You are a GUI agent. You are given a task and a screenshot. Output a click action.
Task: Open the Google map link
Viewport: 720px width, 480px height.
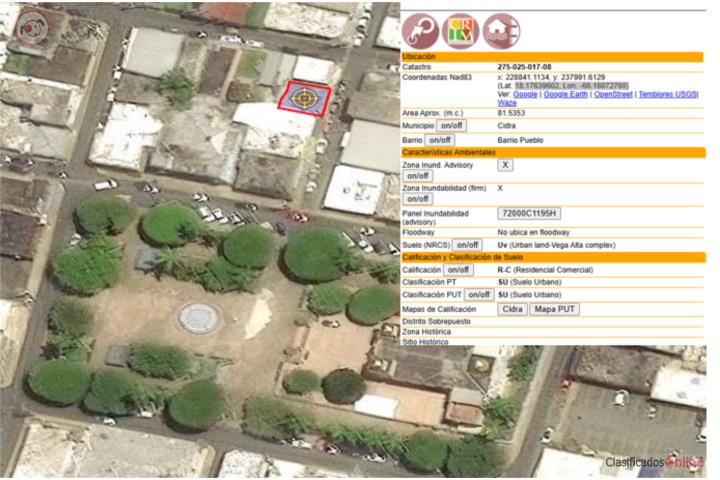click(525, 94)
